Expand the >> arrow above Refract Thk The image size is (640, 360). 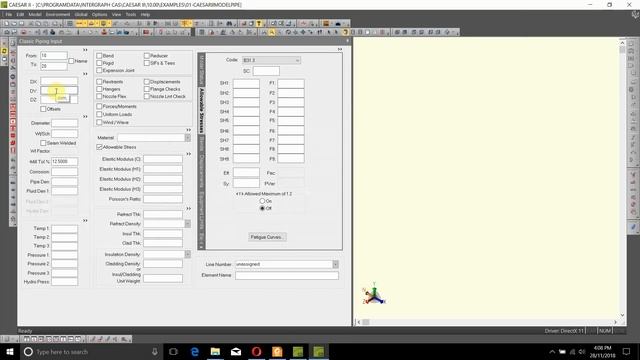188,209
